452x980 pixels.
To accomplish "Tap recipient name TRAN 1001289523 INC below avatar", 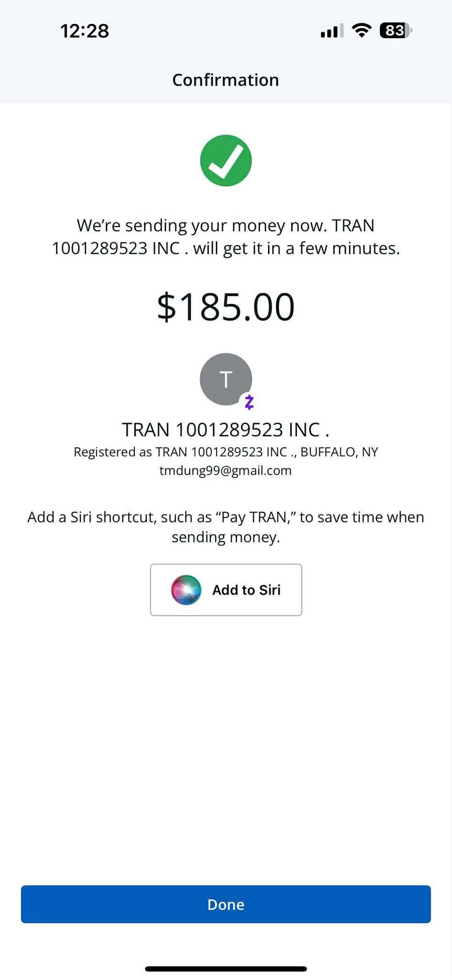I will (225, 429).
